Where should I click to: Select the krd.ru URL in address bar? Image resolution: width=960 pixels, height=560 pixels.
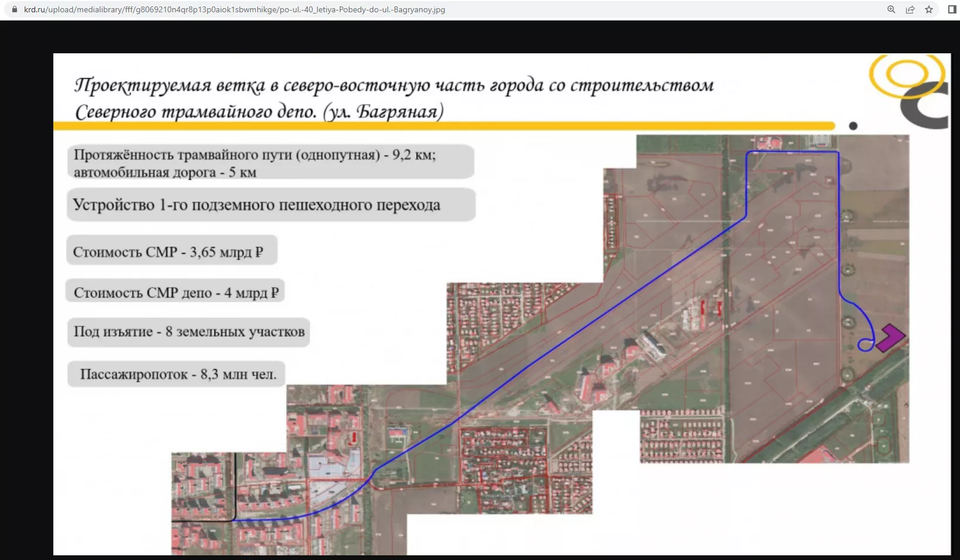234,9
